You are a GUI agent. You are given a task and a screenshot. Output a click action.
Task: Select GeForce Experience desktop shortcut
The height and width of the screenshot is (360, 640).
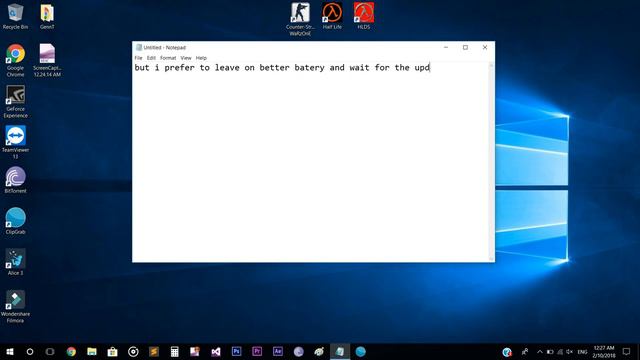pos(16,102)
